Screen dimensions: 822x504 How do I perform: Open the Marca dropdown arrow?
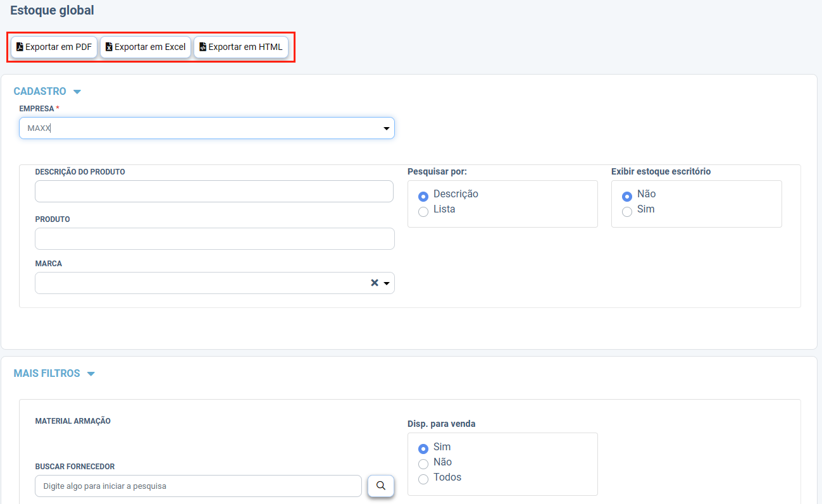click(x=387, y=283)
